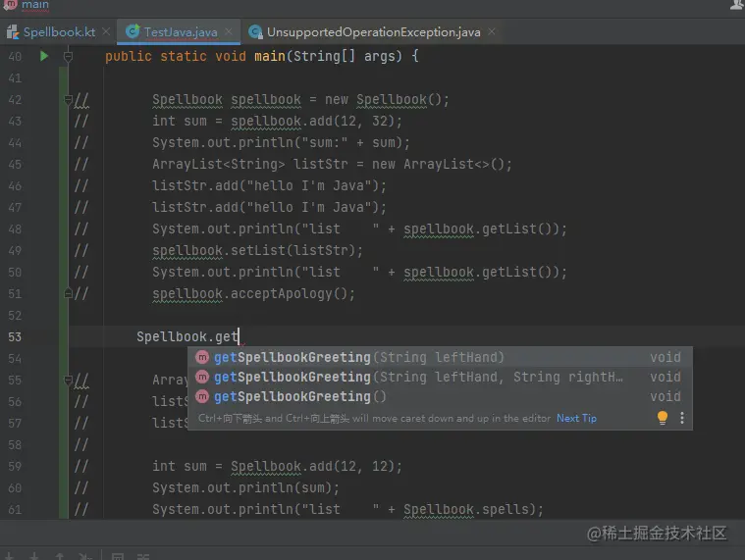This screenshot has width=745, height=560.
Task: Click 'spellbook.acceptApology();' on line 51
Action: pyautogui.click(x=253, y=294)
